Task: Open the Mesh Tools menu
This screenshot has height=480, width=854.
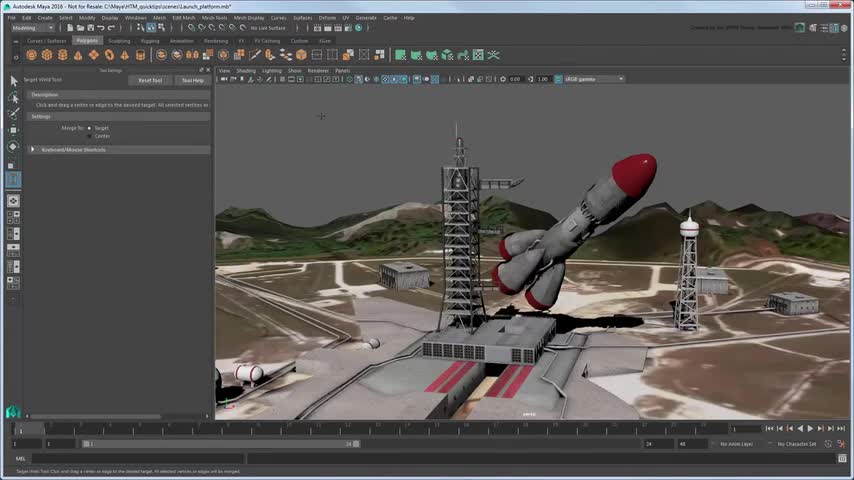Action: pos(214,17)
